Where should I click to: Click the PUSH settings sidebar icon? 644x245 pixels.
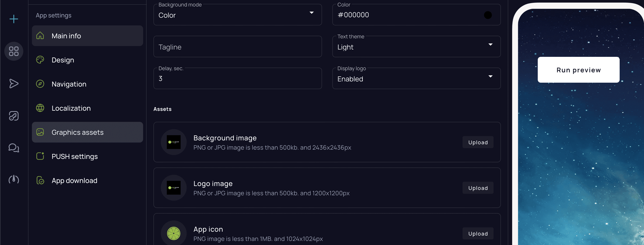click(39, 157)
